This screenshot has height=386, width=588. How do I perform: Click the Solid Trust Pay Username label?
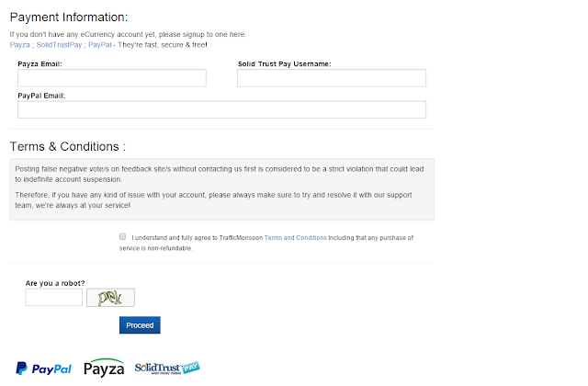(284, 64)
